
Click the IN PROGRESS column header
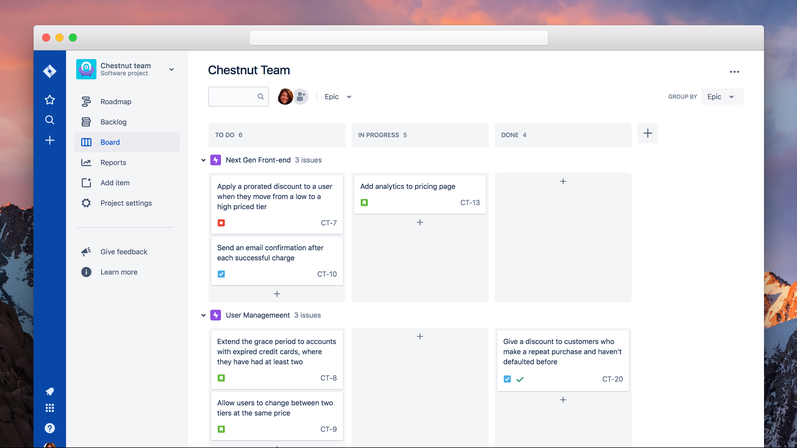tap(420, 135)
